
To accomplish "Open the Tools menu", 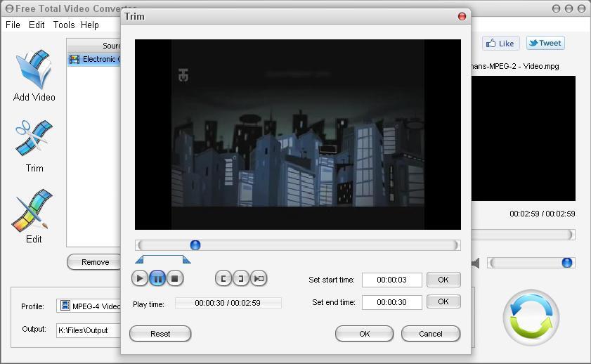I will (64, 25).
